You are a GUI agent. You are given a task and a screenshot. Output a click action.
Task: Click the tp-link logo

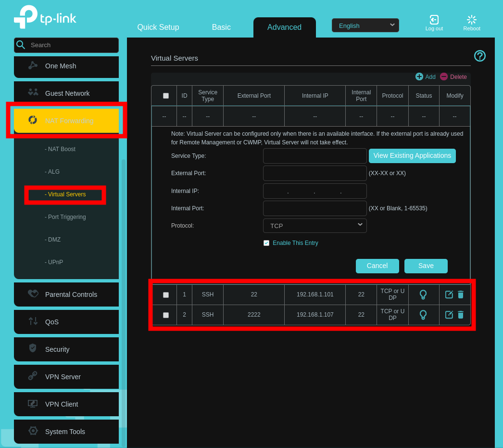pyautogui.click(x=45, y=17)
